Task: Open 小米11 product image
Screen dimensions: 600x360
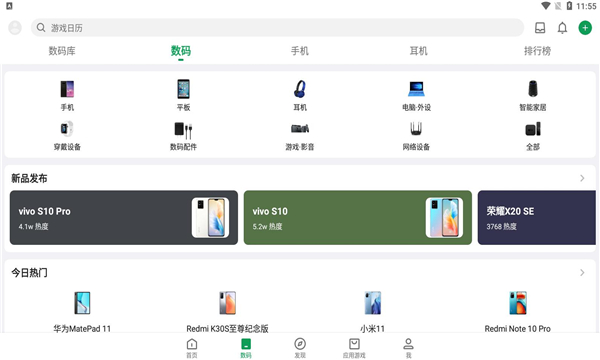Action: point(372,303)
